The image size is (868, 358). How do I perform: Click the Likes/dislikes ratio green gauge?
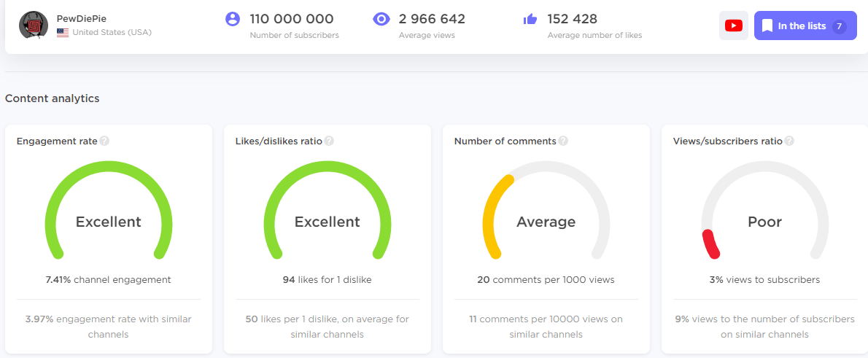(328, 210)
